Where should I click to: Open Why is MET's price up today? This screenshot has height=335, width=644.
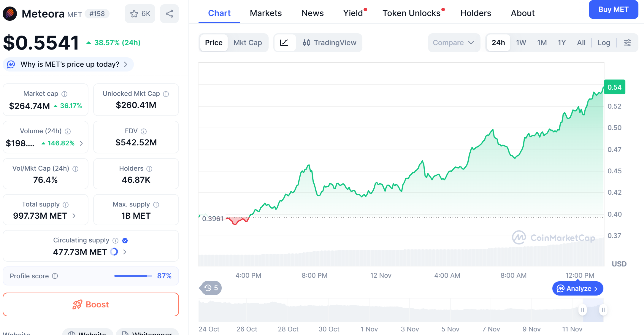pyautogui.click(x=68, y=64)
